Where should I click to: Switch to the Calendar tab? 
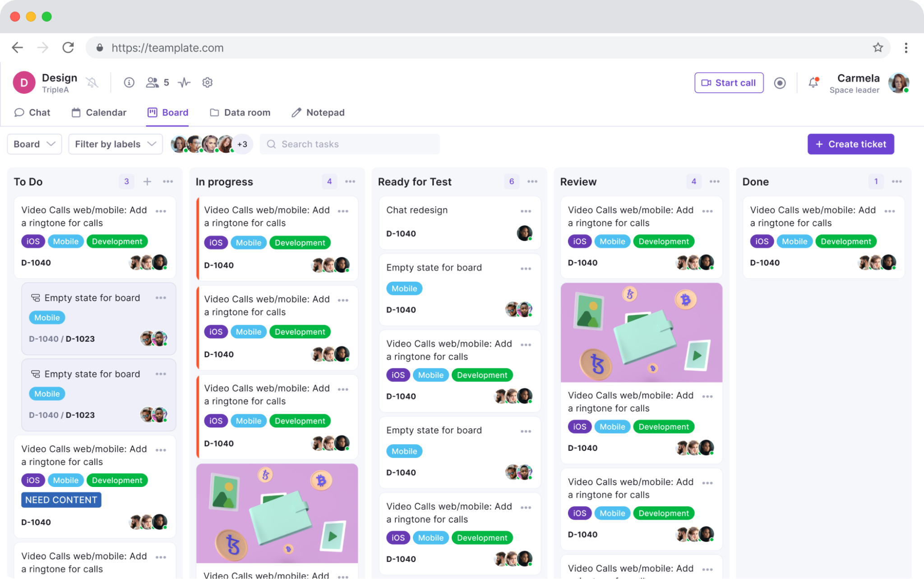[99, 112]
